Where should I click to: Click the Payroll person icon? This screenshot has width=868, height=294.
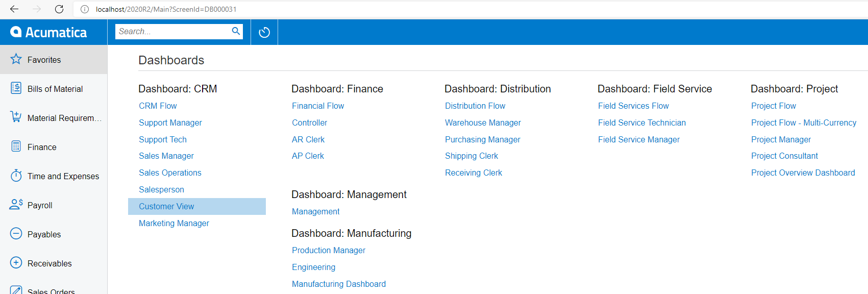point(16,205)
